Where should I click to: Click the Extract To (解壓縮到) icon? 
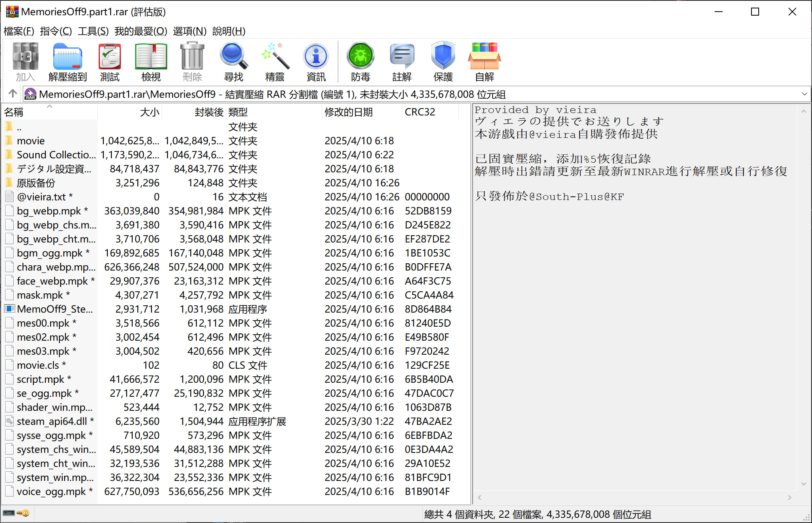tap(67, 62)
